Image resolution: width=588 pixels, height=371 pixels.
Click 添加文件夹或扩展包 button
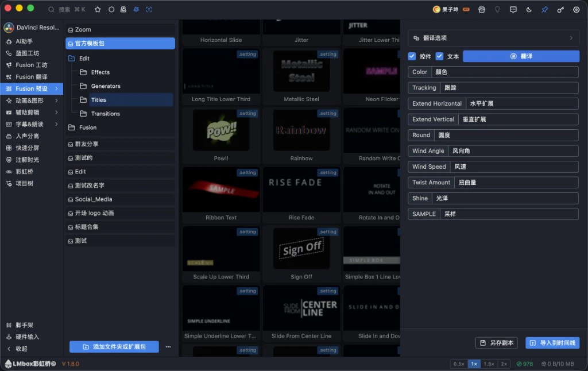pyautogui.click(x=114, y=347)
